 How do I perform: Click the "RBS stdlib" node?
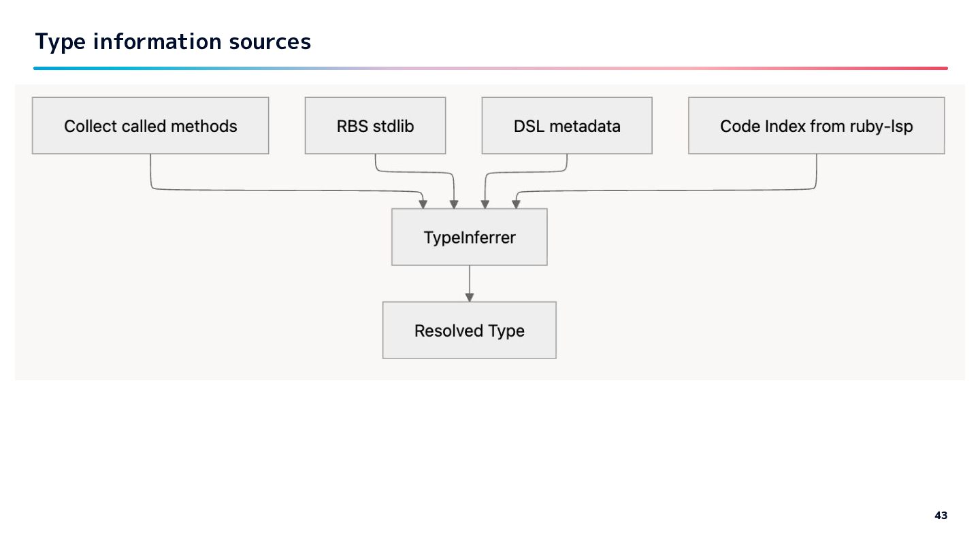[x=375, y=126]
